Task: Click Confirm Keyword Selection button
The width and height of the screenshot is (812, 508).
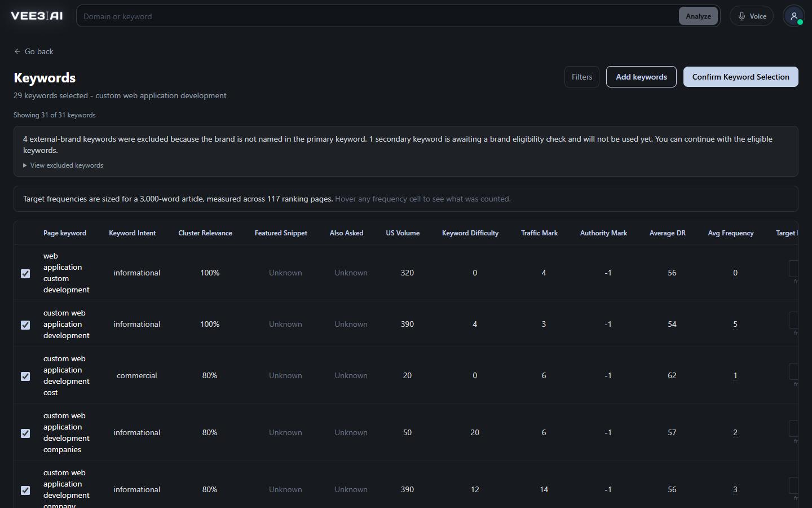Action: [741, 77]
